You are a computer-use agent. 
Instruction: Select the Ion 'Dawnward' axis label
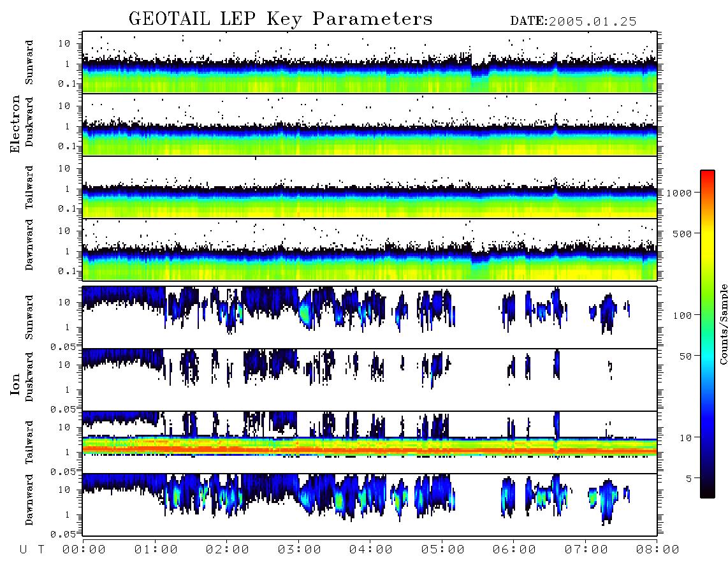tap(29, 500)
